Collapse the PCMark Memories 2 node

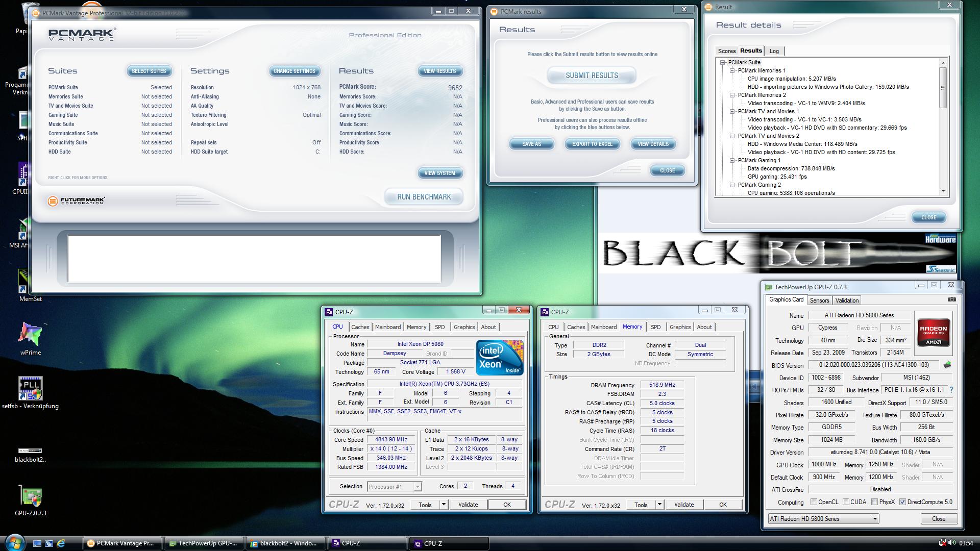click(732, 95)
